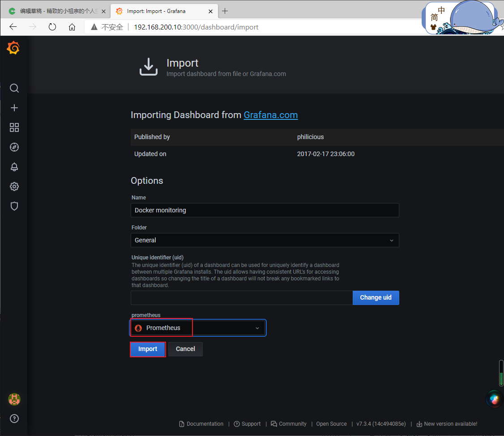The height and width of the screenshot is (436, 504).
Task: Open the Configuration gear icon
Action: 14,186
